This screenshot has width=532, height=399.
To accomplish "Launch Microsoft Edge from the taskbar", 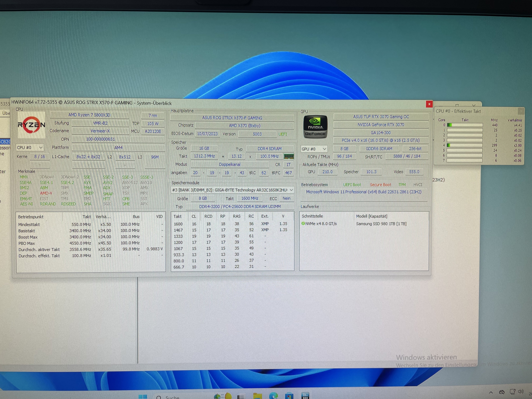I will tap(273, 396).
